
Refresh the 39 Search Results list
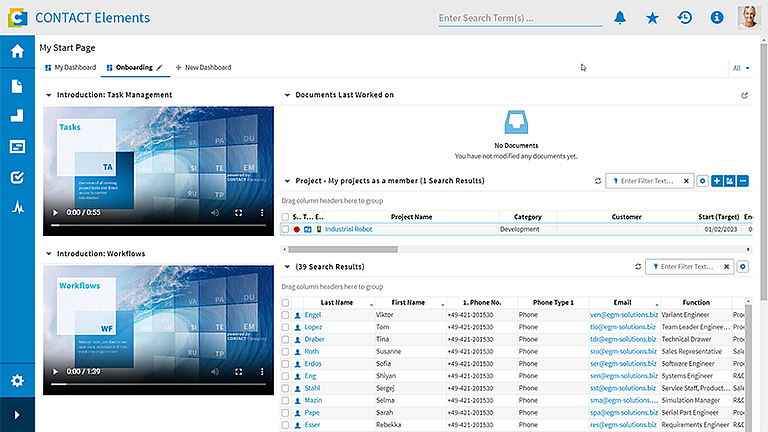(638, 266)
